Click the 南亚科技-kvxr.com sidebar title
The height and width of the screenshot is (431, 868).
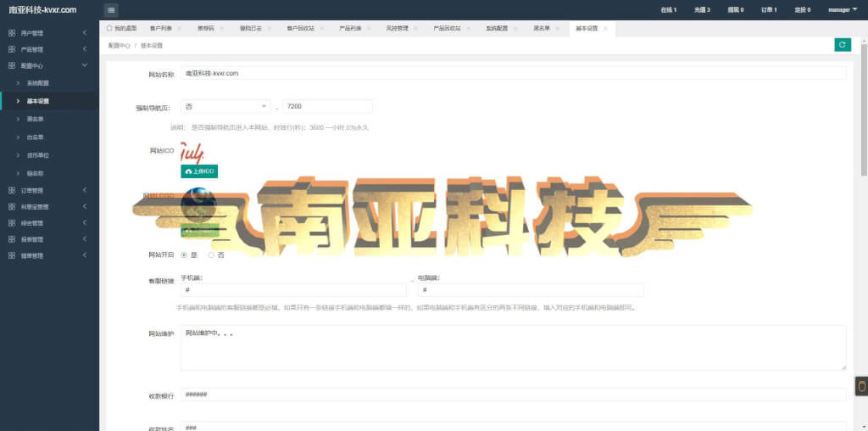tap(42, 10)
